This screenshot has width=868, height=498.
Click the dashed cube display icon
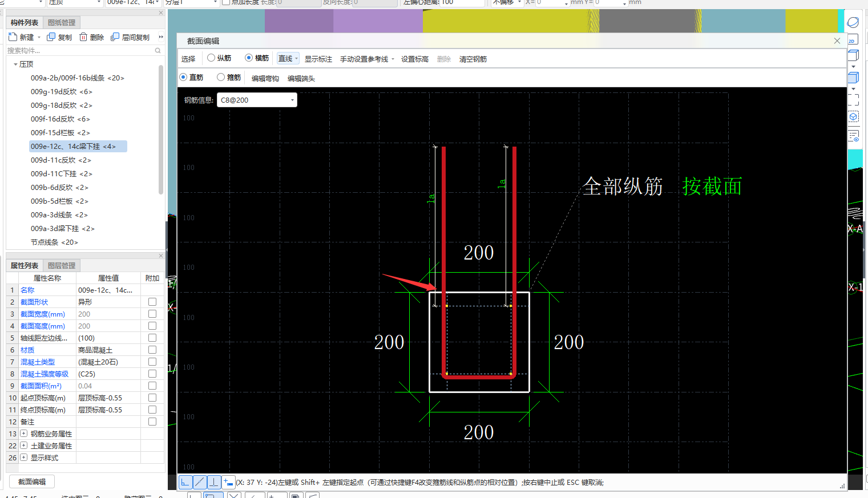(853, 117)
